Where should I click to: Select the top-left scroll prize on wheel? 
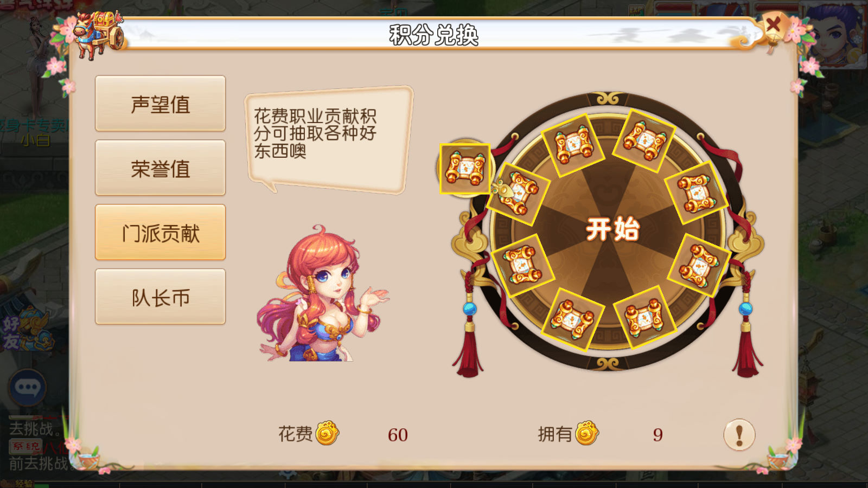click(573, 145)
